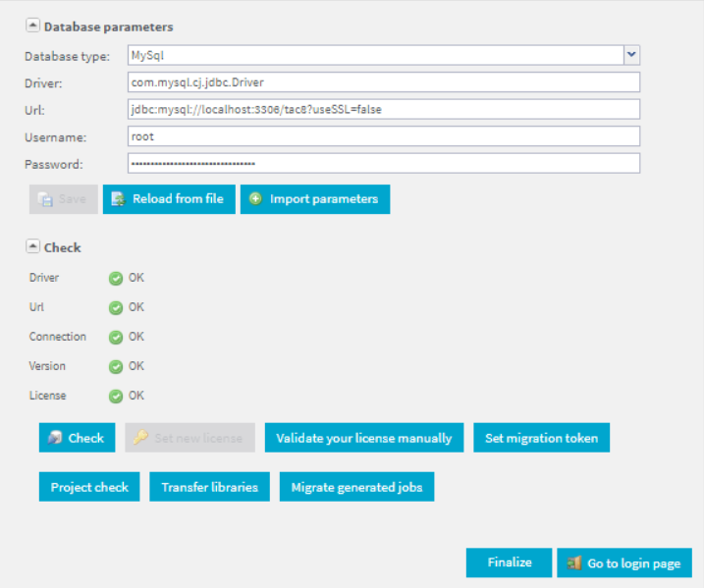Click the License label in Check list
The width and height of the screenshot is (704, 588).
pos(47,396)
